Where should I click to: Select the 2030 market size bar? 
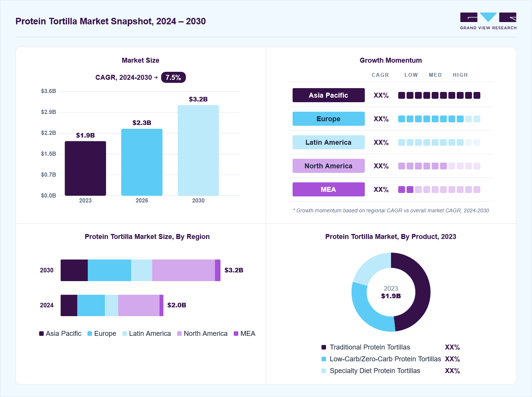pos(198,150)
